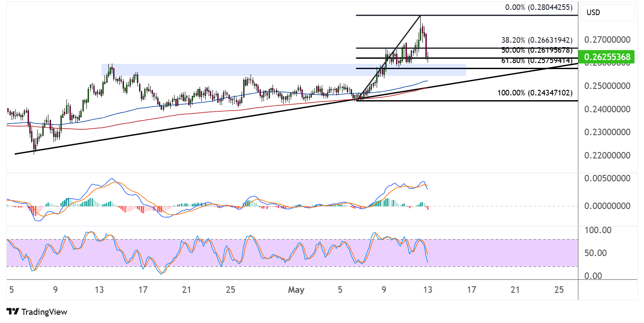
Task: Select the 0.00% (0.28044255) Fibonacci label
Action: (x=539, y=7)
